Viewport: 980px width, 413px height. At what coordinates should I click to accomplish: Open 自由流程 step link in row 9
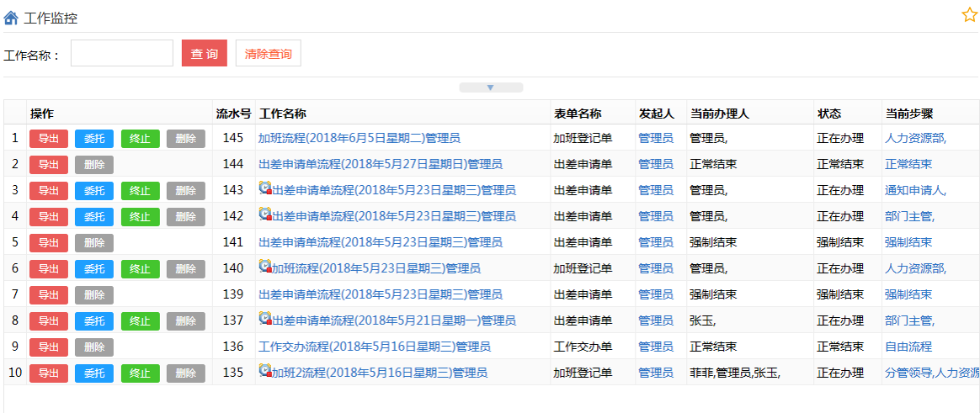click(x=908, y=347)
